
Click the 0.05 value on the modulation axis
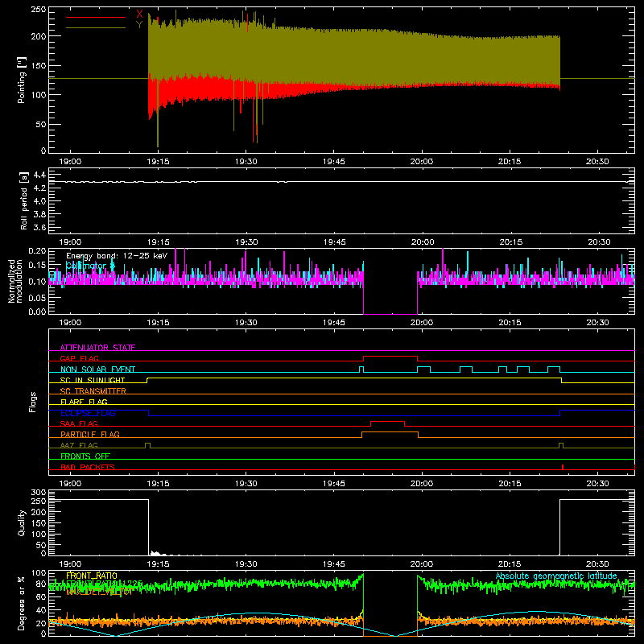37,297
